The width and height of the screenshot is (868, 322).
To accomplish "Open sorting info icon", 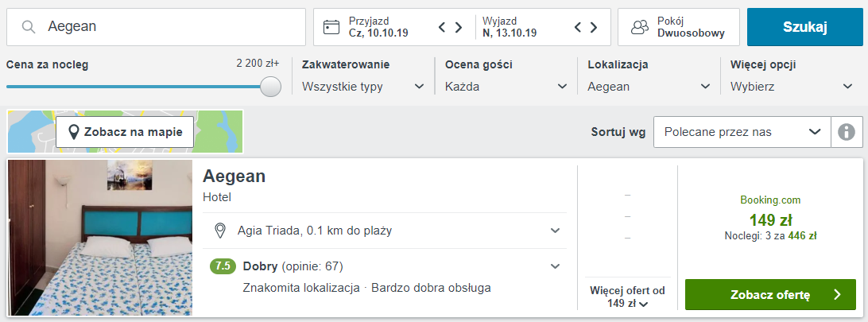I will (847, 132).
